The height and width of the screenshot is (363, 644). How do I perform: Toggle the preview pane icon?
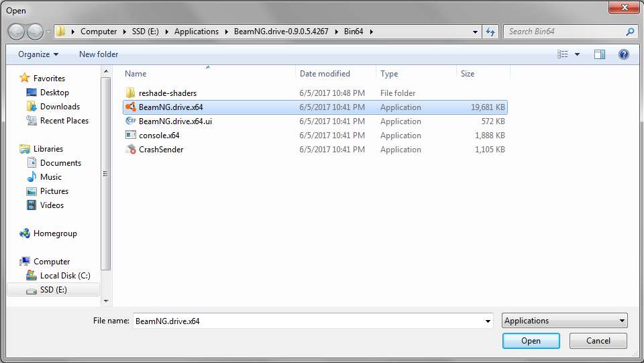pos(600,54)
